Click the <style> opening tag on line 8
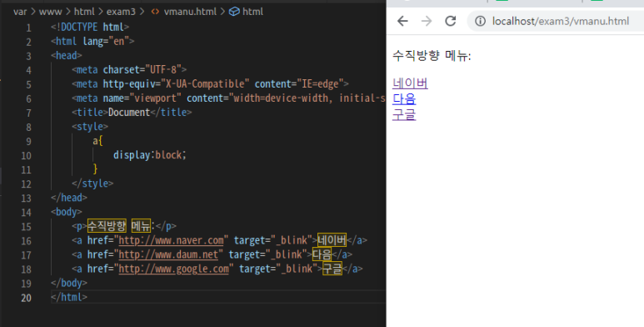Image resolution: width=644 pixels, height=327 pixels. click(90, 126)
